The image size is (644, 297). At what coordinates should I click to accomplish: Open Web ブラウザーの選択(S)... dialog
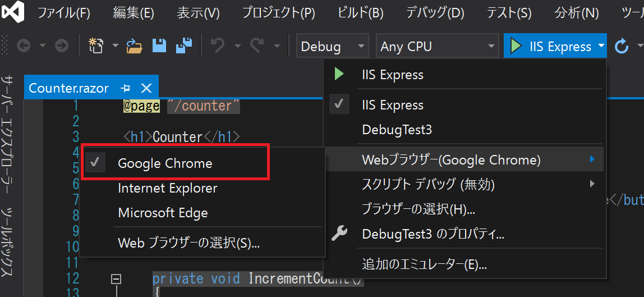203,243
